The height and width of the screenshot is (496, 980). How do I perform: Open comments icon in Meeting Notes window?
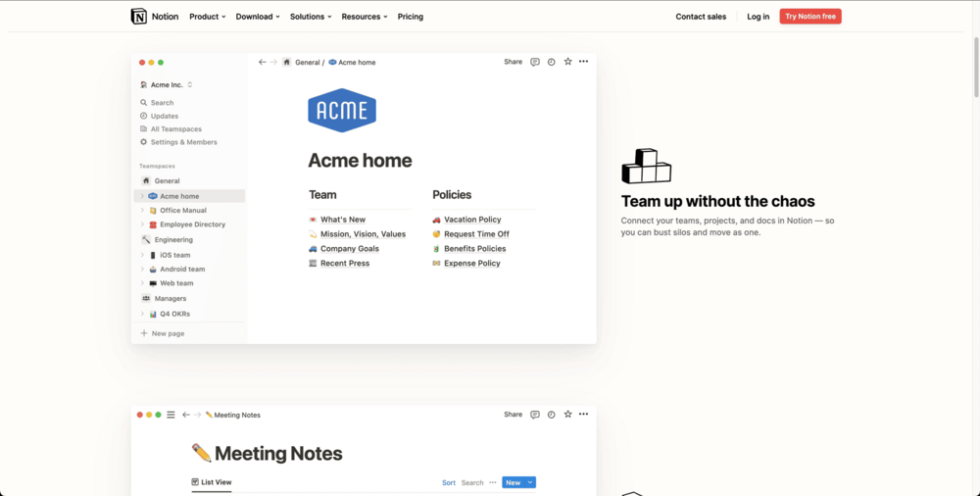(535, 414)
